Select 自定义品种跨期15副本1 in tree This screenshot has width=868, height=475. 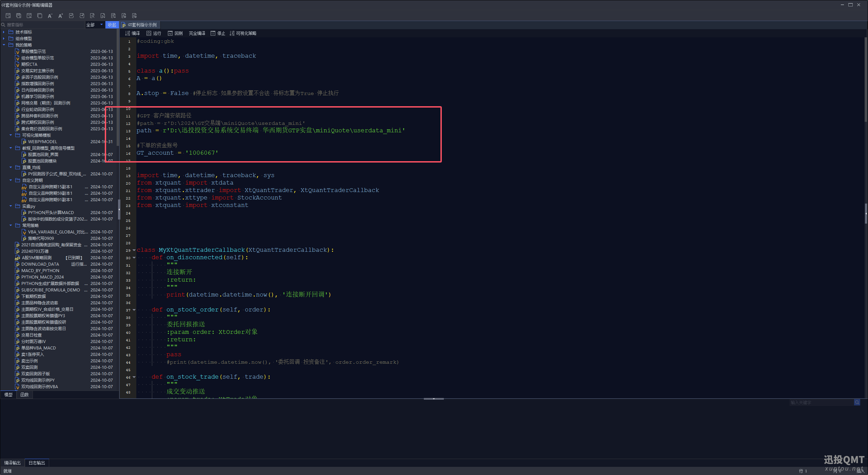click(x=50, y=187)
